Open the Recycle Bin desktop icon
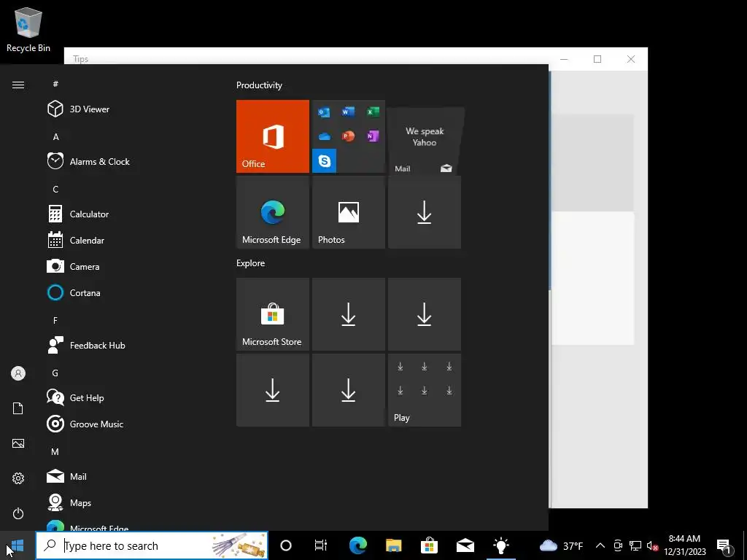Screen dimensions: 747x560 [28, 29]
